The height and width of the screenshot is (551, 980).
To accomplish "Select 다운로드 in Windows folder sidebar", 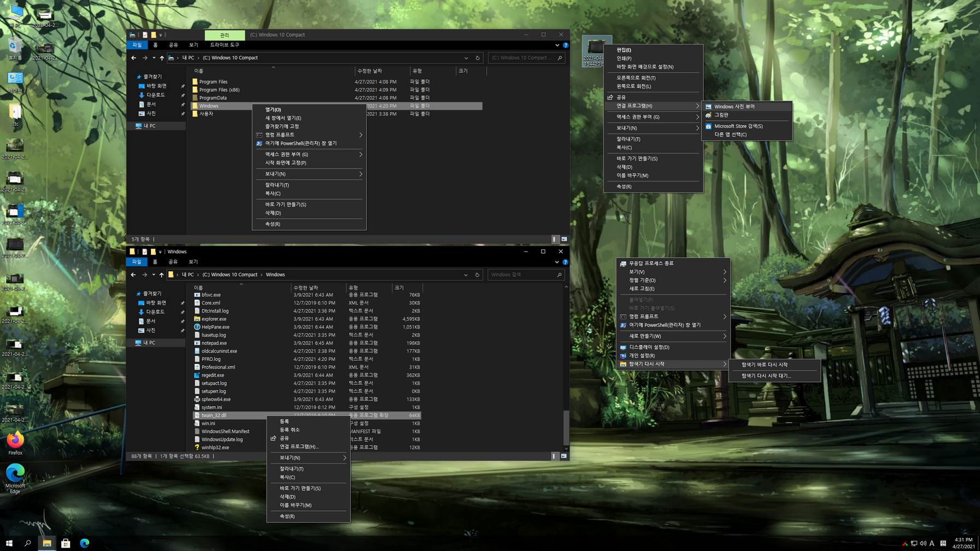I will coord(155,312).
